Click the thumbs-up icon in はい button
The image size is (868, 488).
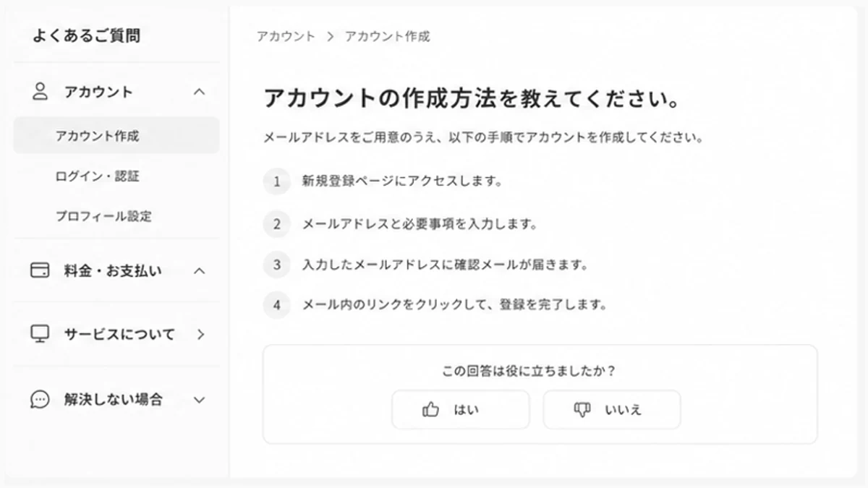(x=431, y=410)
